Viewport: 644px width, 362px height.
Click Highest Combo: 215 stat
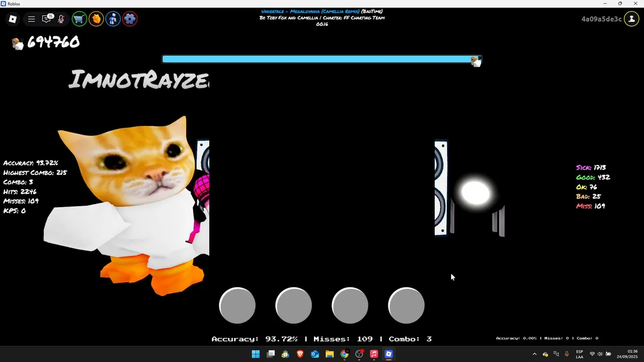pos(35,172)
